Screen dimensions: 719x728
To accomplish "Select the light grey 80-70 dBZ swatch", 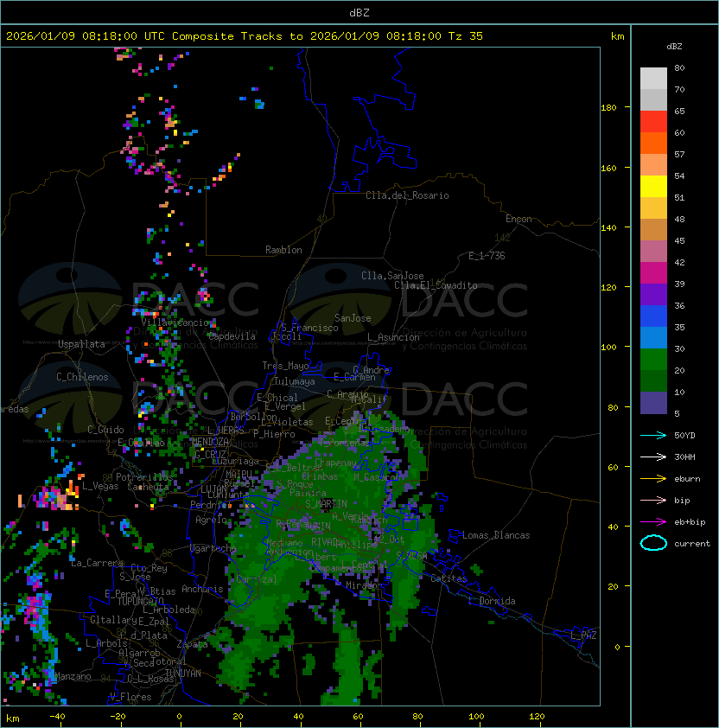I will (653, 79).
